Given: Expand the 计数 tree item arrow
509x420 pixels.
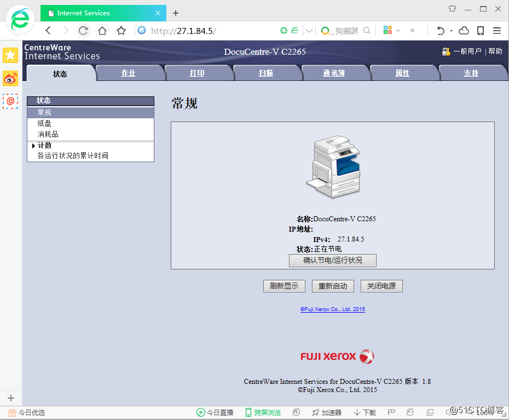Looking at the screenshot, I should pos(33,146).
